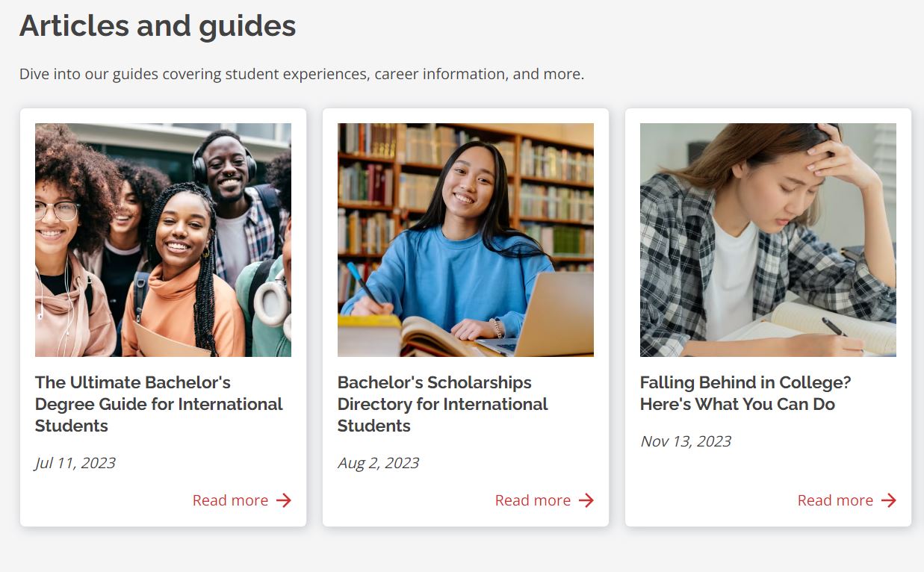Click the 'Articles and guides' heading
The width and height of the screenshot is (924, 572).
(158, 26)
